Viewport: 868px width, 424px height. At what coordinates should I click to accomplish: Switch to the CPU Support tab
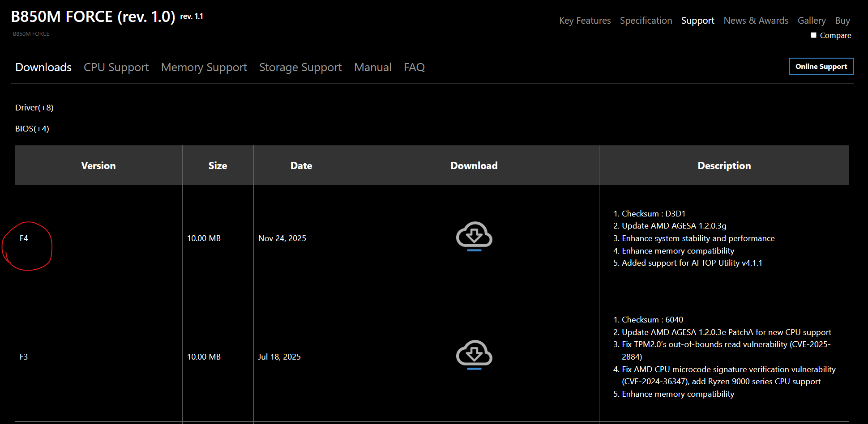pos(116,67)
